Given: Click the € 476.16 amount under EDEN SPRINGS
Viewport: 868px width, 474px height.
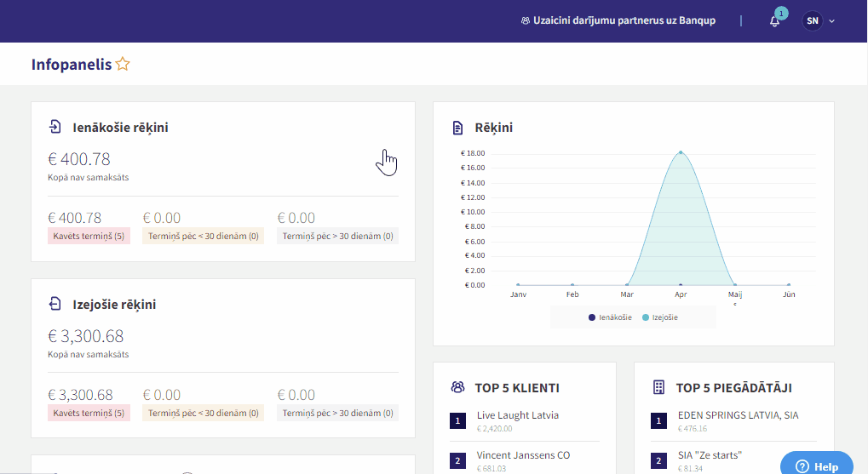Looking at the screenshot, I should [x=693, y=429].
